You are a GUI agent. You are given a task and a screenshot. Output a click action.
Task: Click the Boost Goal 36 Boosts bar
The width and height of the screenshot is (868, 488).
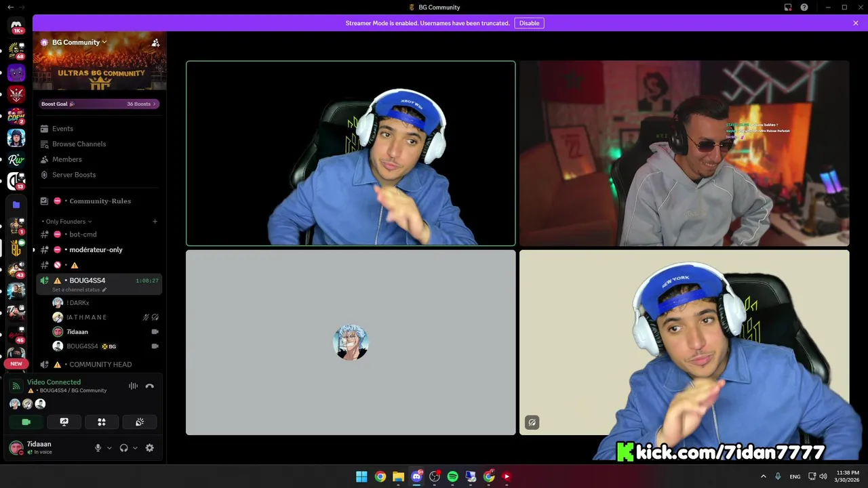tap(99, 104)
